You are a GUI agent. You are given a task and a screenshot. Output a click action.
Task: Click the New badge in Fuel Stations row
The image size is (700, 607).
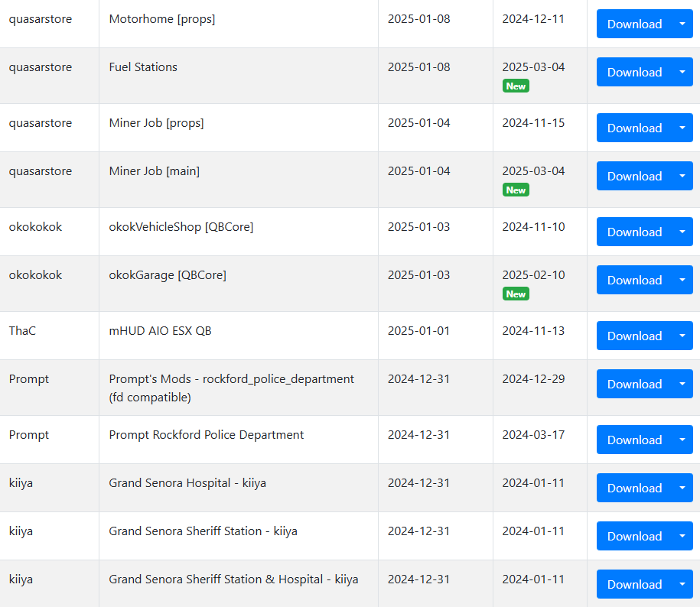pos(516,86)
